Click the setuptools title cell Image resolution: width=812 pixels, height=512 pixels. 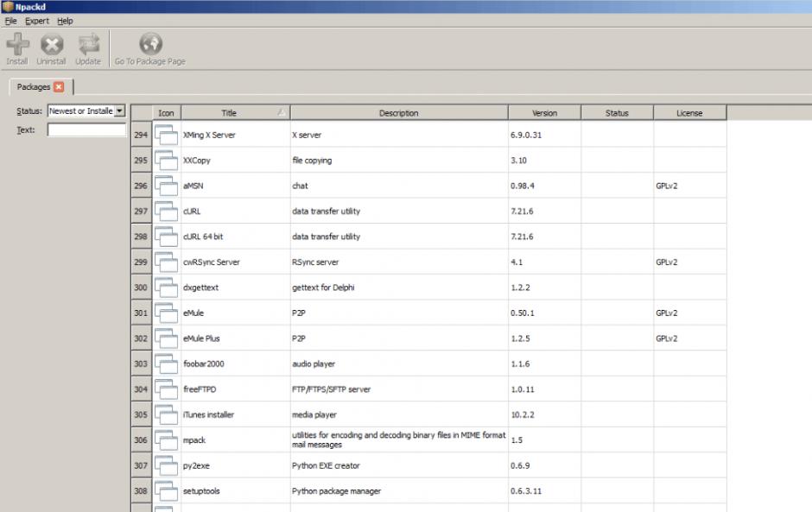point(236,490)
